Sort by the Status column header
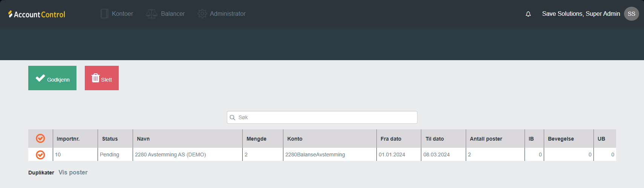Viewport: 644px width, 188px height. 110,139
